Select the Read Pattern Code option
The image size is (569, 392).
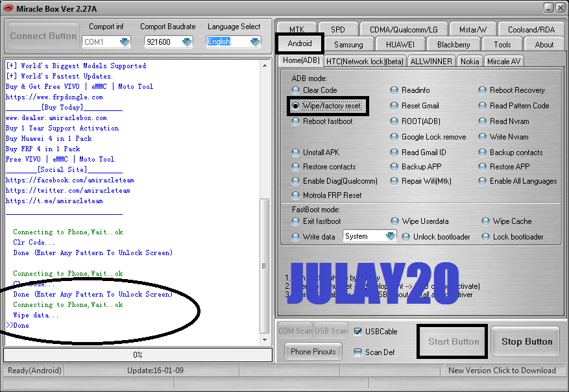[482, 106]
